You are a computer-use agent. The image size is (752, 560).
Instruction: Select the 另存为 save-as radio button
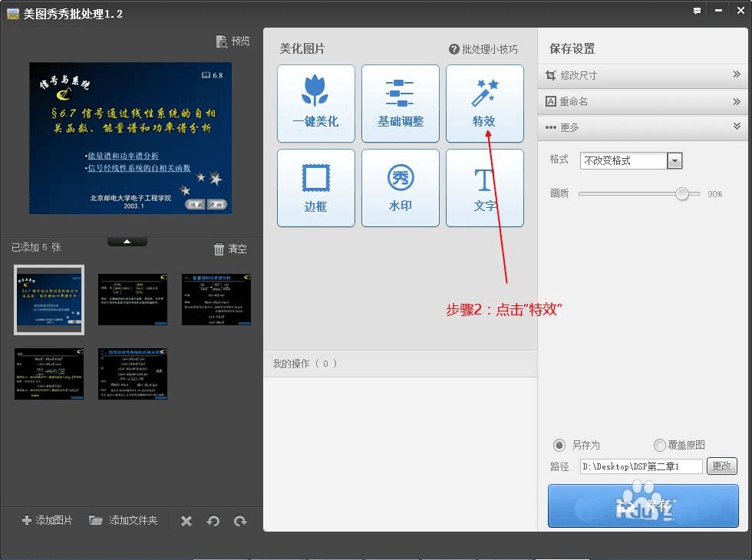click(x=559, y=445)
